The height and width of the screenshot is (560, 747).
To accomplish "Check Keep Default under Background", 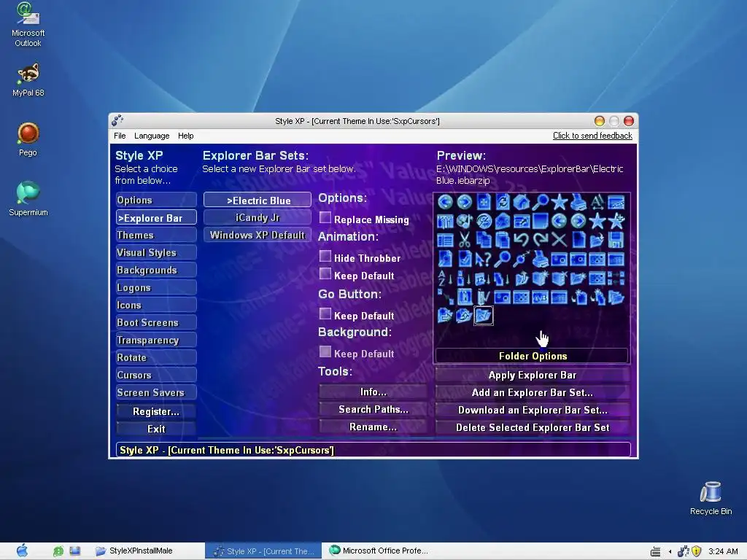I will pyautogui.click(x=325, y=351).
